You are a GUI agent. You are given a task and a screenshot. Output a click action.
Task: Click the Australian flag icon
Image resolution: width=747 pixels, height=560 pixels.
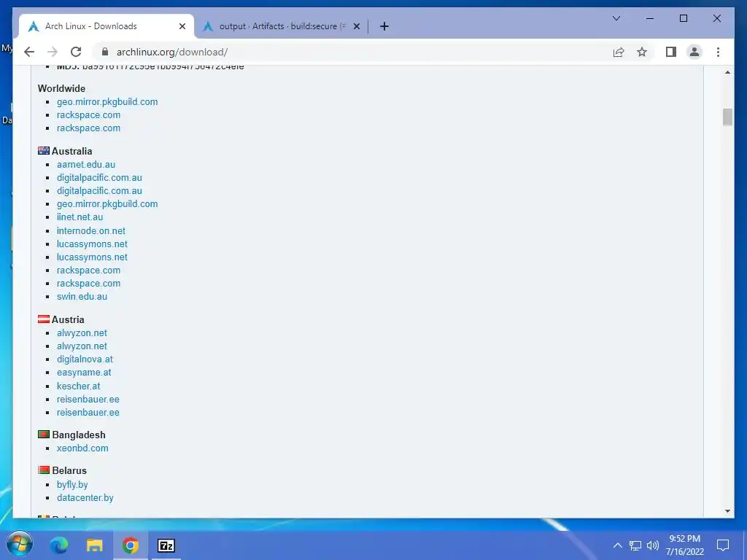pos(44,150)
